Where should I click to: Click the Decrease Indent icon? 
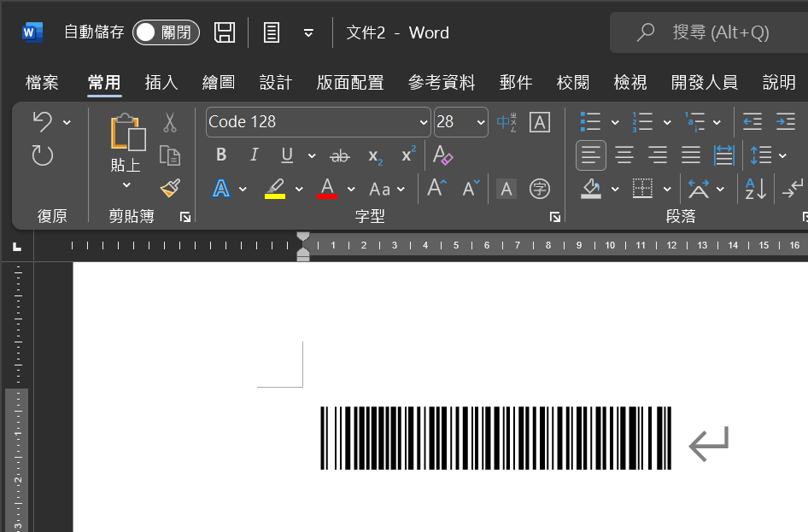tap(752, 122)
